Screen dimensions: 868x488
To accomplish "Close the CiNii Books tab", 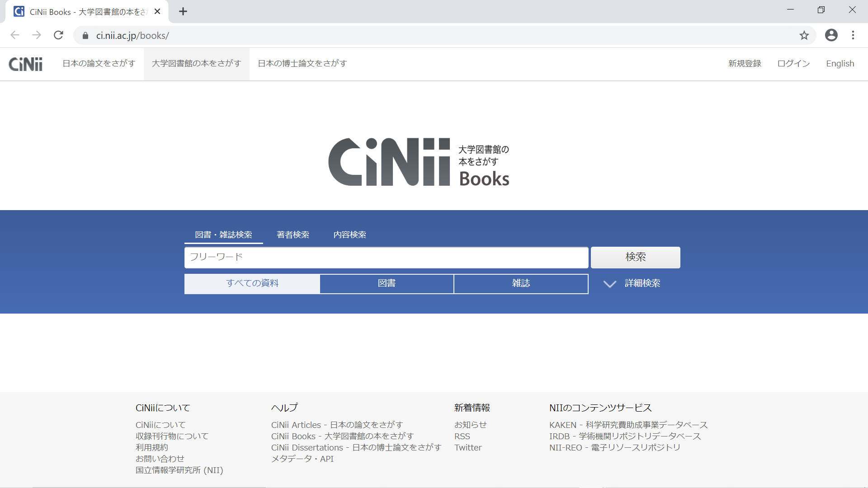I will [x=157, y=11].
